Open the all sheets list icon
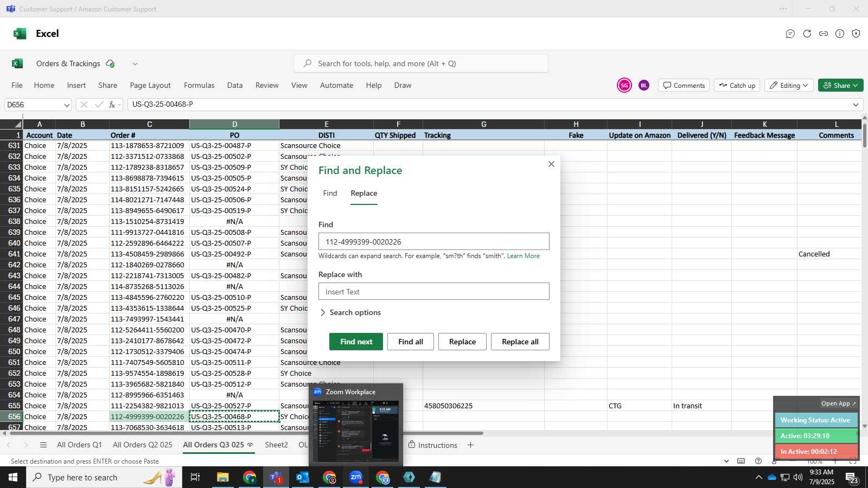 (x=43, y=445)
